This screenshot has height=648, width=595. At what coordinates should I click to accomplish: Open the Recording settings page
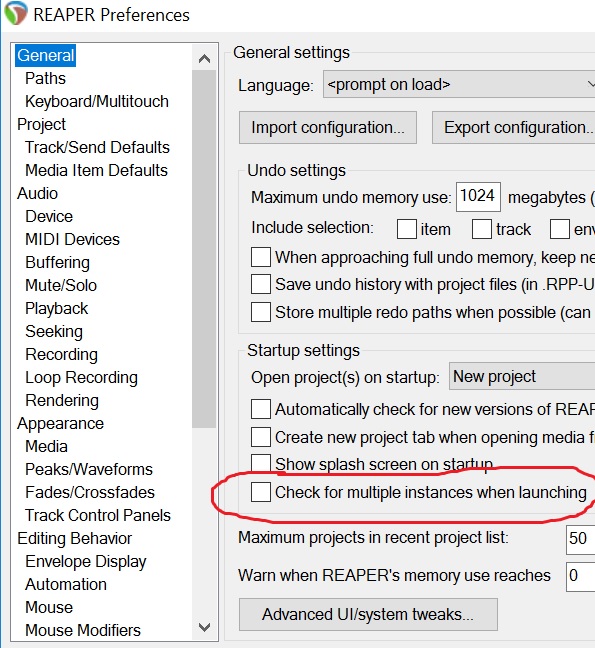click(62, 355)
